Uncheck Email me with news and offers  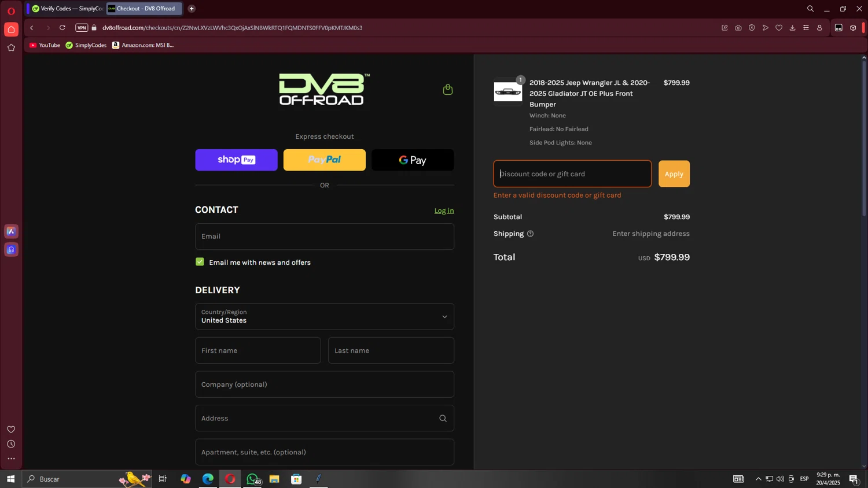click(200, 262)
